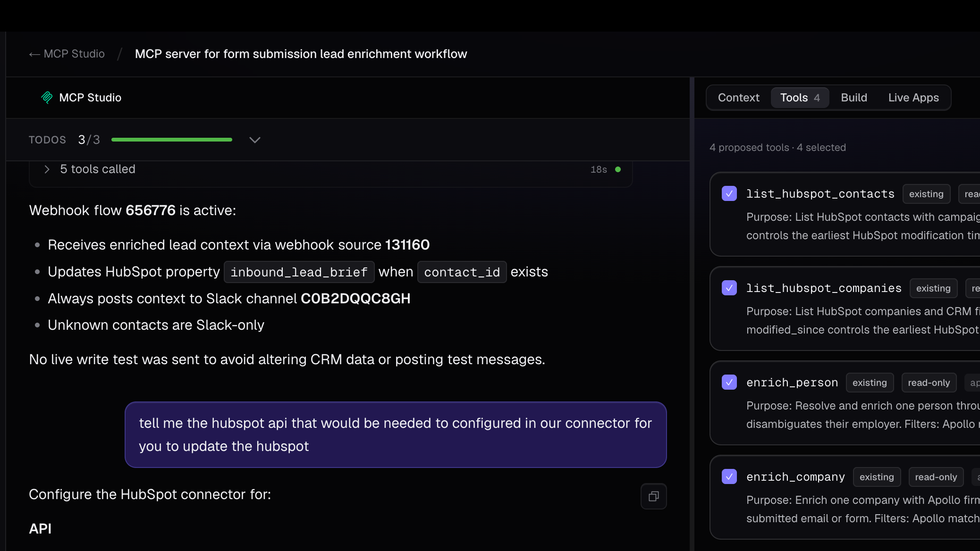Copy the response with the copy icon
The width and height of the screenshot is (980, 551).
[x=653, y=496]
